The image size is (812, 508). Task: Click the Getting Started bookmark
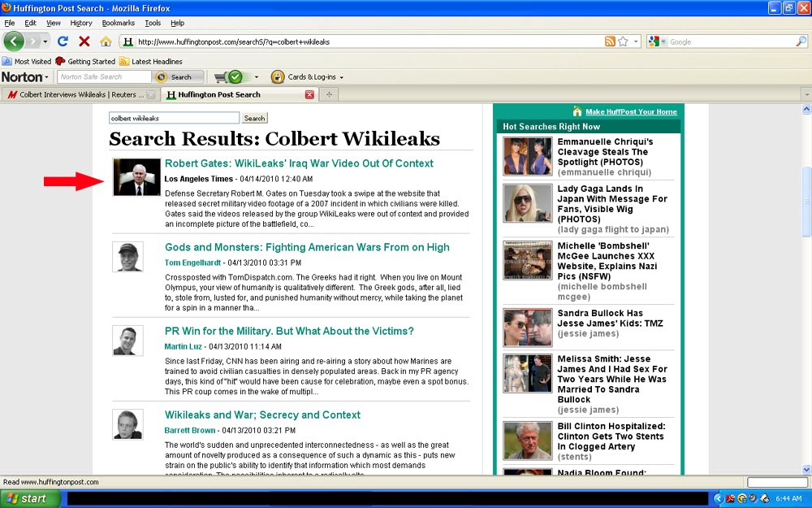tap(85, 61)
